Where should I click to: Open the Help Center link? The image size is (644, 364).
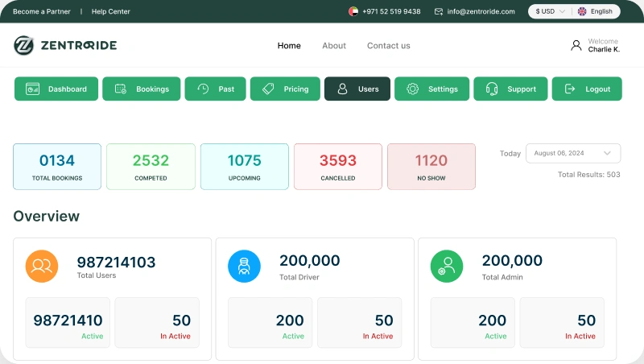(x=111, y=11)
